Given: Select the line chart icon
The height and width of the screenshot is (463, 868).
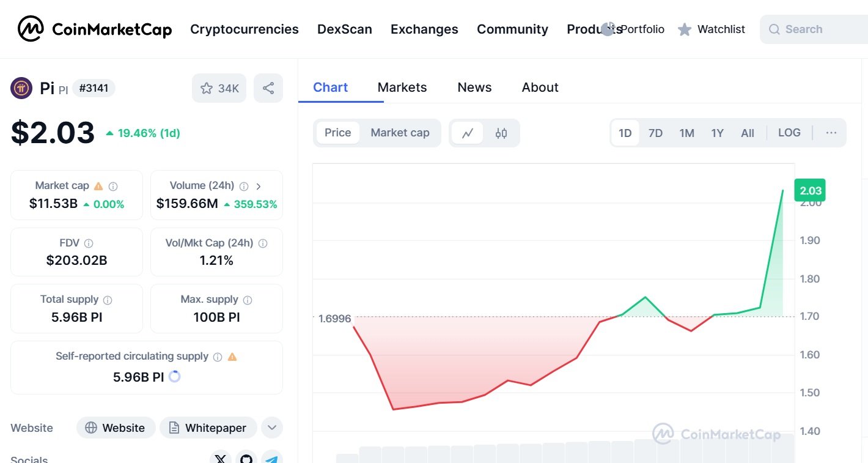Looking at the screenshot, I should 468,133.
